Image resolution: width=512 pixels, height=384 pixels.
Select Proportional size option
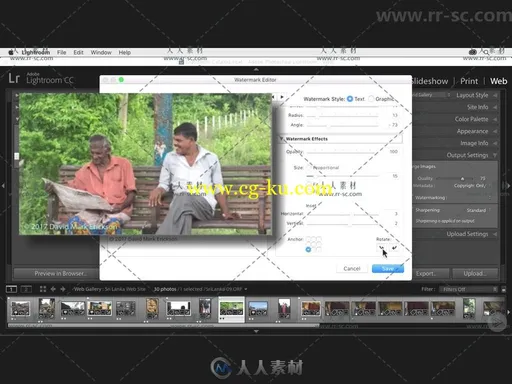[309, 167]
